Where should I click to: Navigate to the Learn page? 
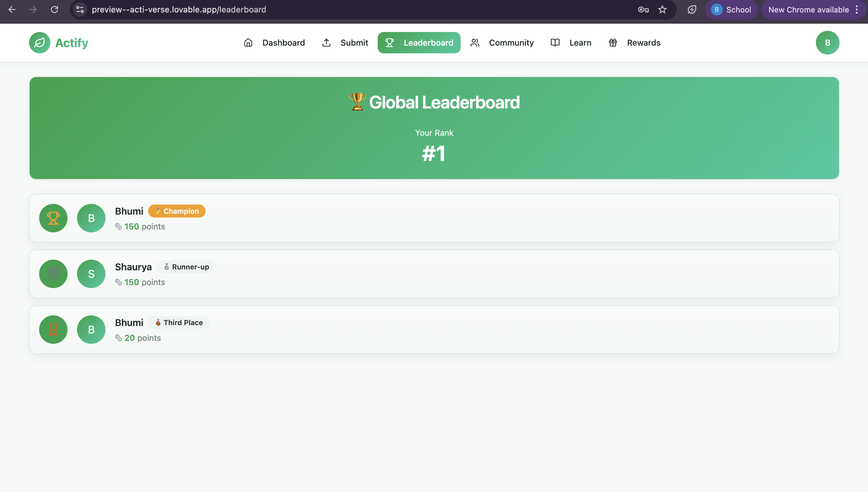571,43
